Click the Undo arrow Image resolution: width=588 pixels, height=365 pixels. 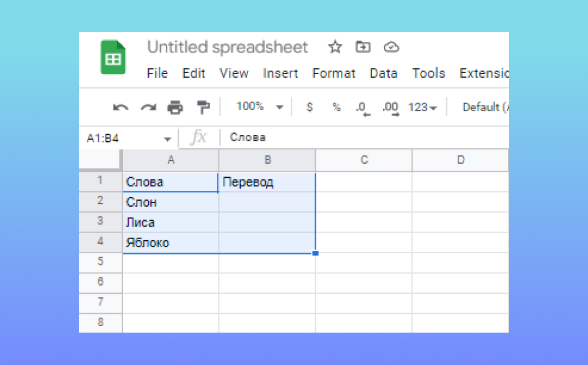[121, 108]
